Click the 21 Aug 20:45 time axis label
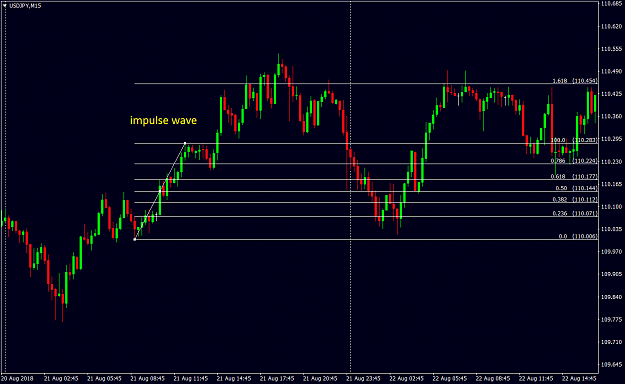 tap(320, 378)
